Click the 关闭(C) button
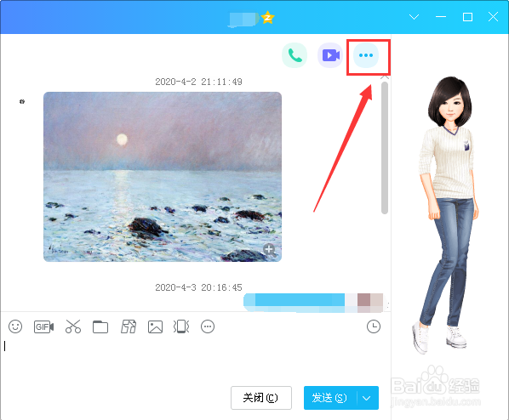 261,398
